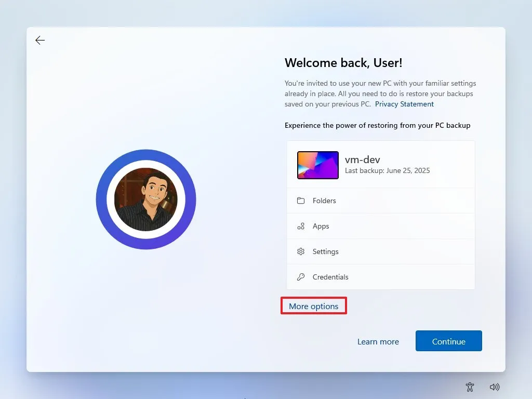The image size is (532, 399).
Task: Click the user profile avatar picture
Action: pyautogui.click(x=146, y=199)
